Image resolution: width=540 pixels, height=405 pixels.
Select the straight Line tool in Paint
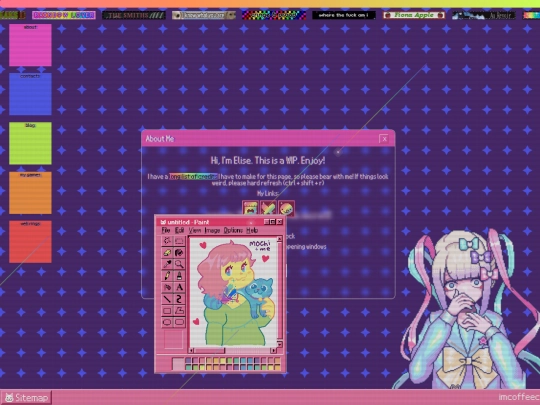click(x=167, y=299)
